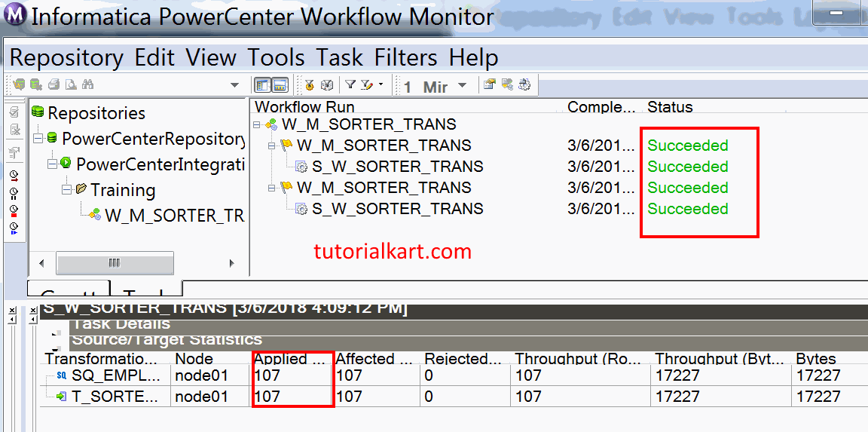Click the Status column header
Viewport: 868px width, 432px height.
pyautogui.click(x=670, y=106)
